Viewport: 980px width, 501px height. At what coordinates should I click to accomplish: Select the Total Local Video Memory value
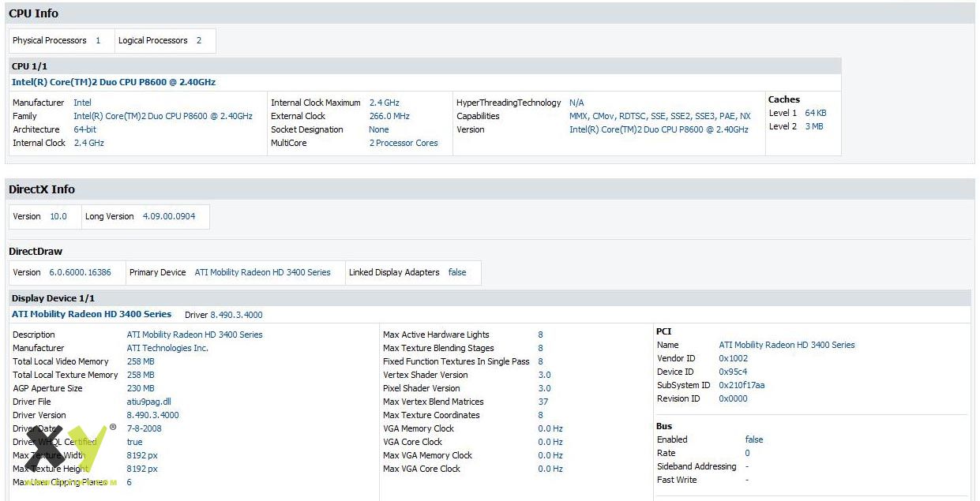coord(141,361)
